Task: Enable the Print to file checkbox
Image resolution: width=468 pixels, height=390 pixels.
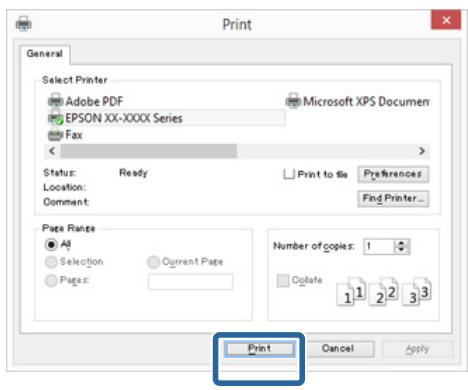Action: click(x=289, y=174)
